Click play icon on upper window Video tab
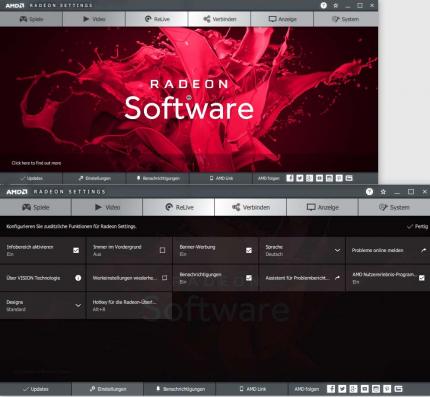The width and height of the screenshot is (430, 397). 86,19
